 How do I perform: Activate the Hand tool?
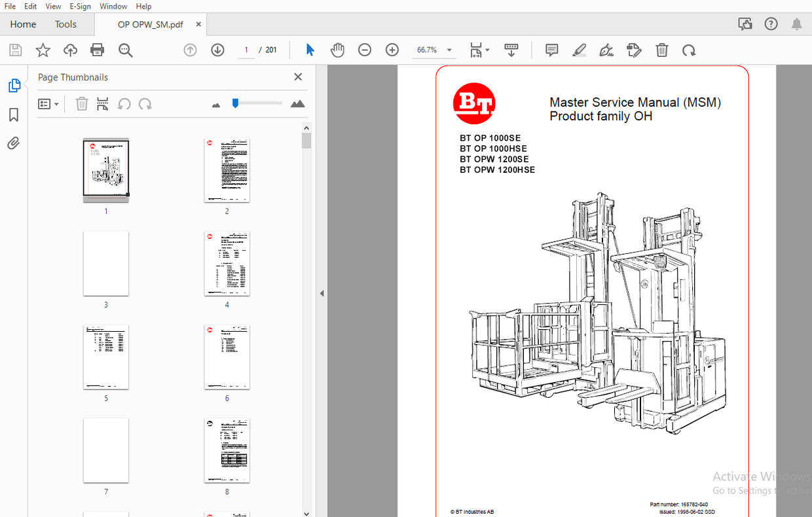point(337,50)
